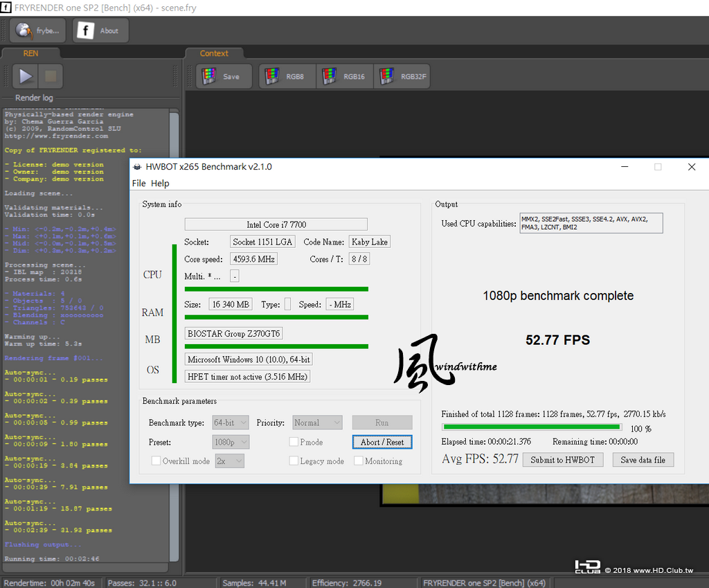
Task: Click the Rendertime status bar entry
Action: click(x=49, y=583)
